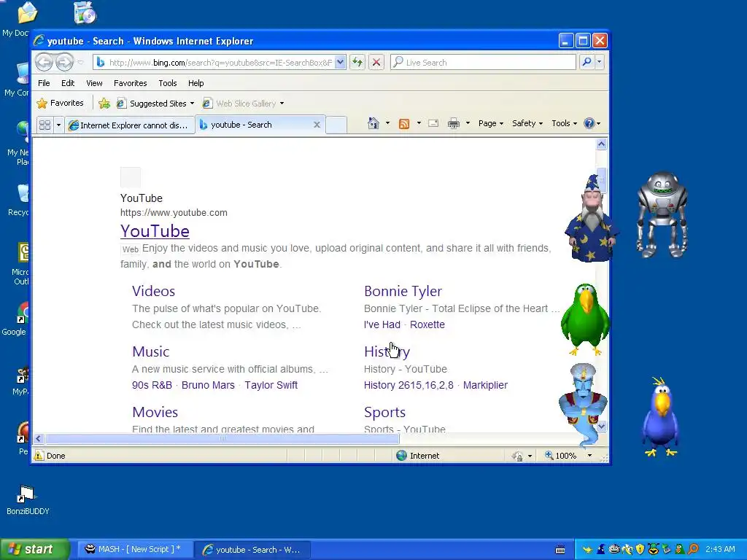The image size is (747, 560).
Task: Click the Read Mail envelope icon
Action: 433,123
